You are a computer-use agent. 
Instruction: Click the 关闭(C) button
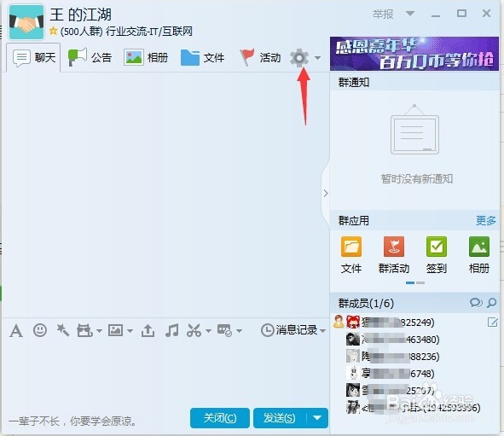coord(220,418)
